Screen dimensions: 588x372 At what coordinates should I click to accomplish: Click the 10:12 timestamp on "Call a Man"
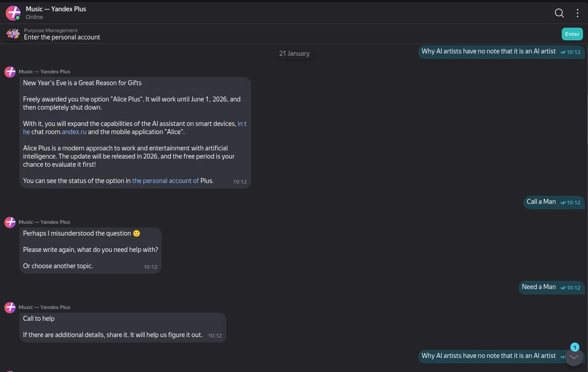pos(574,203)
